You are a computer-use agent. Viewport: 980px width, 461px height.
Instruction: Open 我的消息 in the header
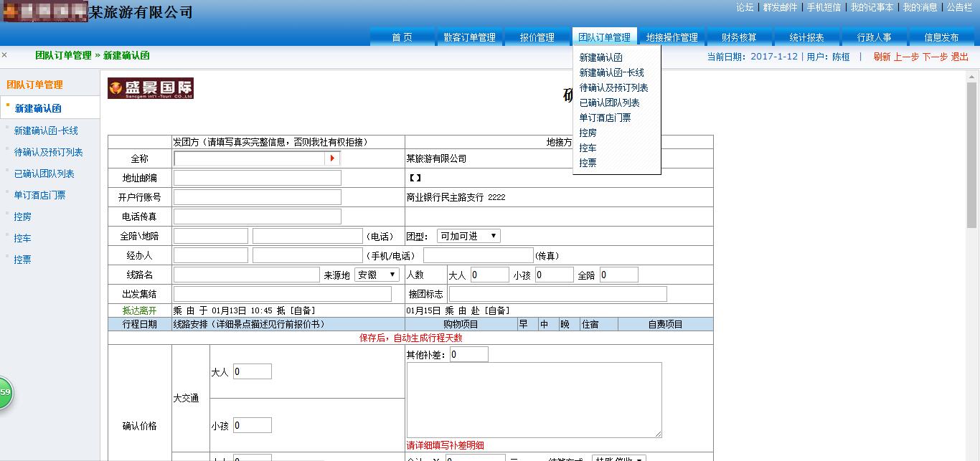[920, 7]
